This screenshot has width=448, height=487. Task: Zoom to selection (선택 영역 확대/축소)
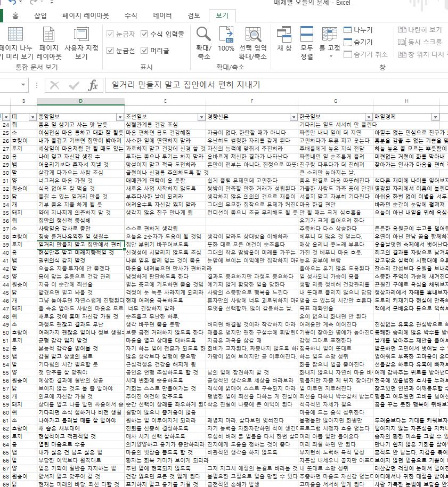252,43
